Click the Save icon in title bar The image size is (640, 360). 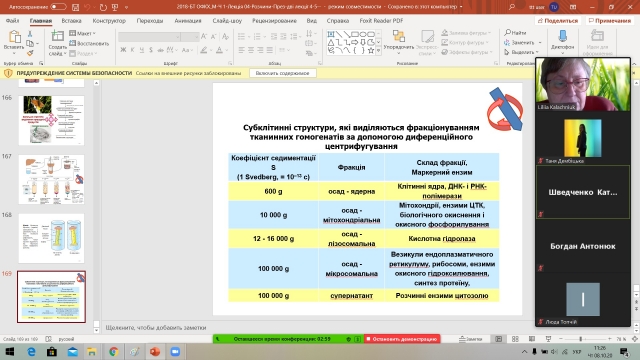coord(75,7)
